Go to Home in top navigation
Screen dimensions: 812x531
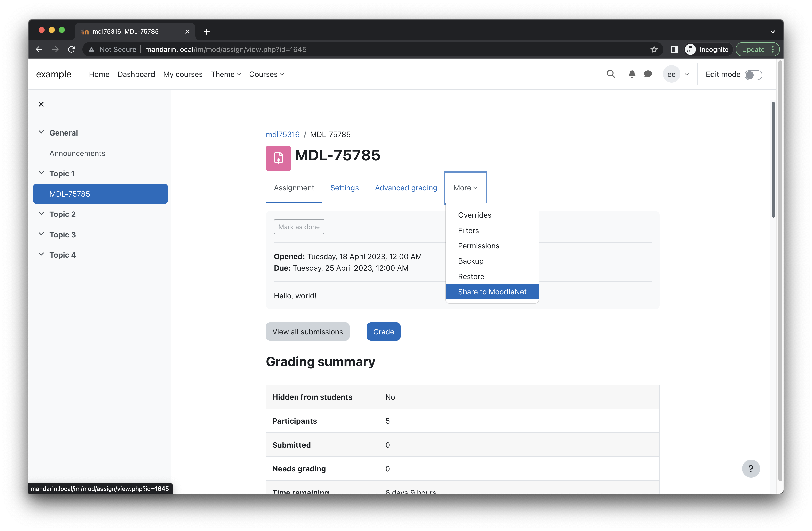tap(99, 74)
